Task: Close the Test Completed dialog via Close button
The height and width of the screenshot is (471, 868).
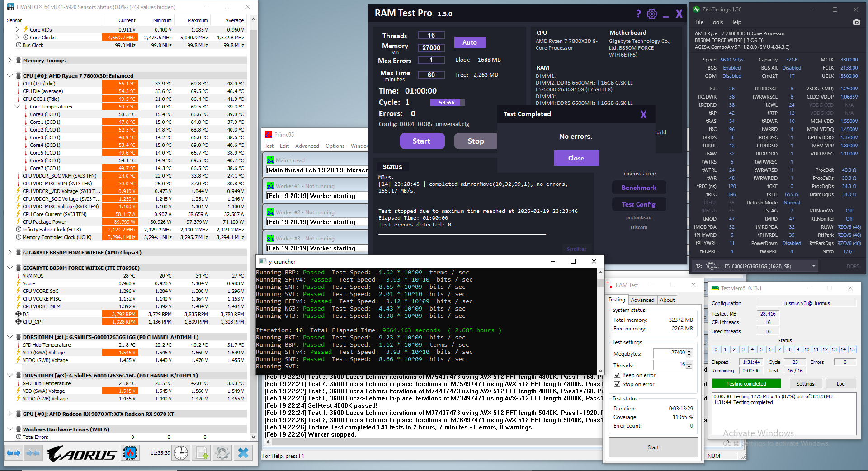Action: (x=576, y=158)
